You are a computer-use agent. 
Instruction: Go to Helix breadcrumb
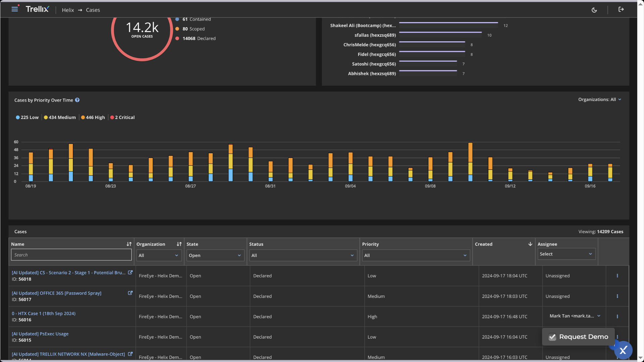(x=68, y=10)
